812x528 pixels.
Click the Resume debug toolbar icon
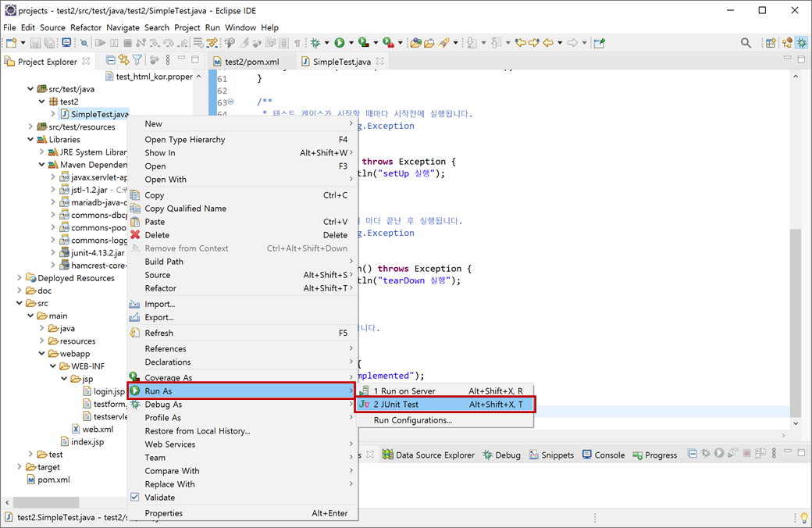pos(101,43)
